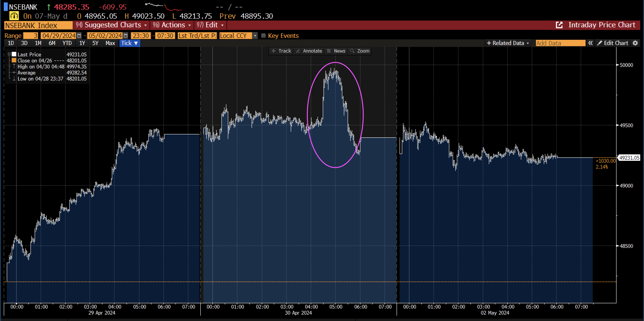Click the NSEBANK sparkline thumbnail
Image resolution: width=644 pixels, height=321 pixels.
click(x=163, y=7)
